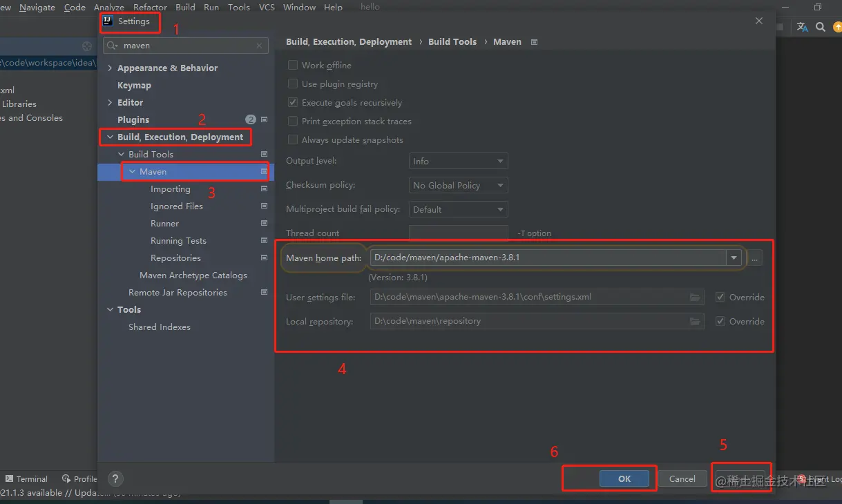
Task: Toggle Override for User settings file
Action: point(720,297)
